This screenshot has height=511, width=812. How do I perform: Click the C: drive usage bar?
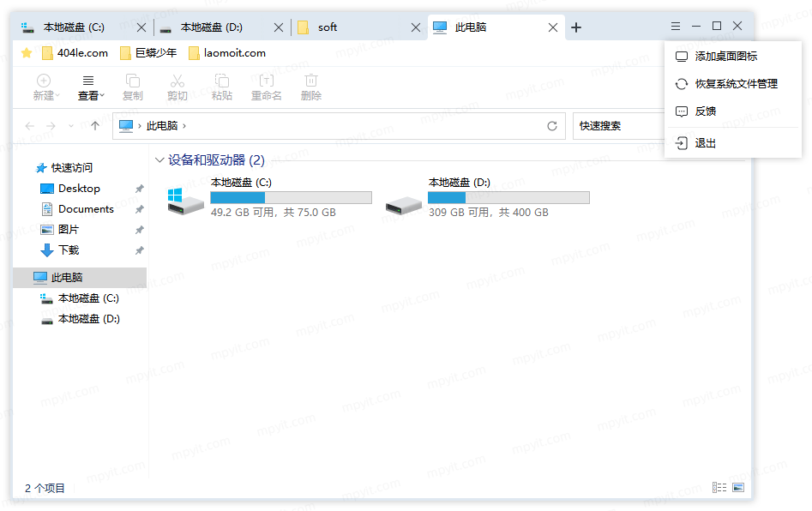(291, 197)
